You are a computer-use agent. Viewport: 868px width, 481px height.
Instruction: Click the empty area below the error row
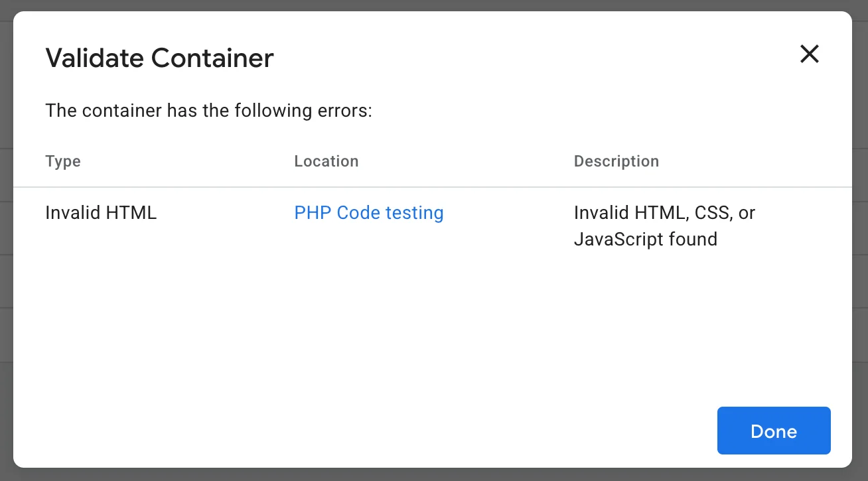pos(431,318)
